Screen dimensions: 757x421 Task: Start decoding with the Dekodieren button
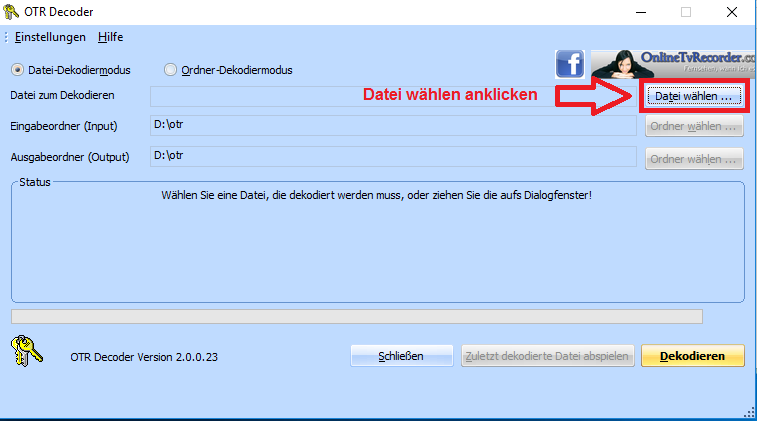pyautogui.click(x=693, y=356)
